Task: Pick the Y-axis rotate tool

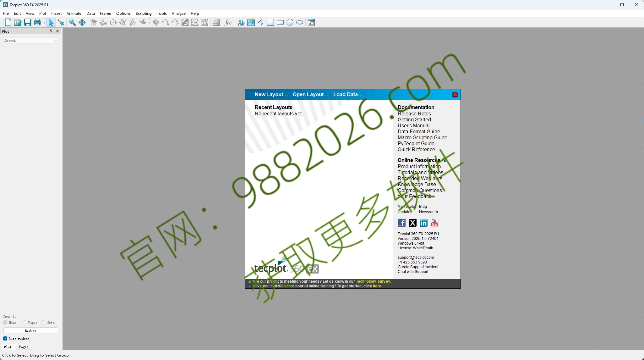Action: [133, 22]
